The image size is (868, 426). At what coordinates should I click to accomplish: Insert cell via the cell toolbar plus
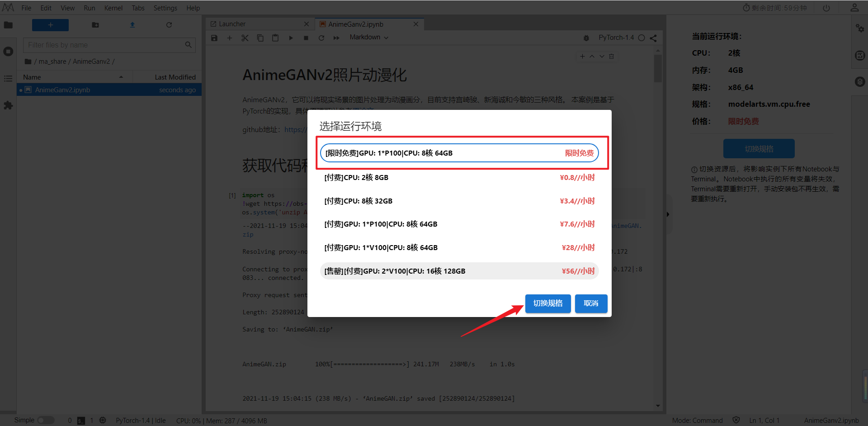click(x=582, y=57)
